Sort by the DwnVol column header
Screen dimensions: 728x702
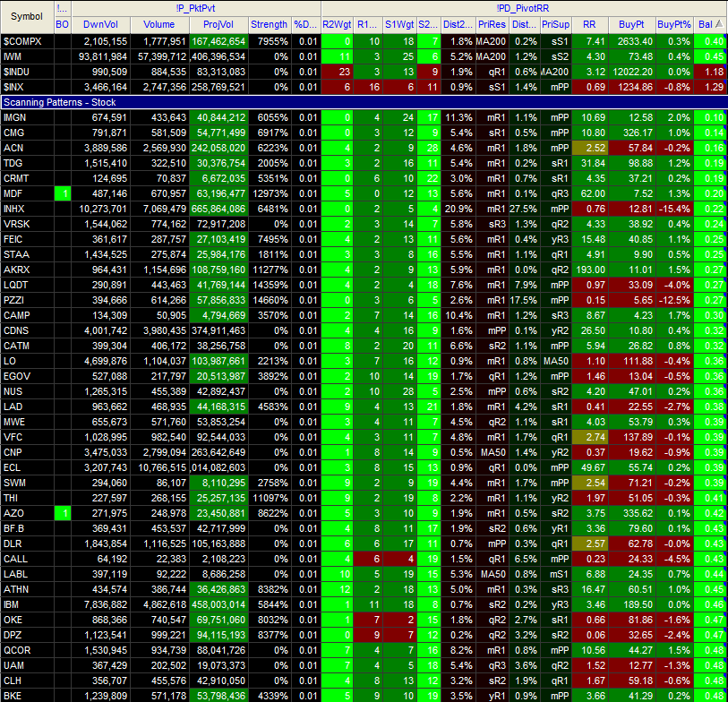pos(101,24)
